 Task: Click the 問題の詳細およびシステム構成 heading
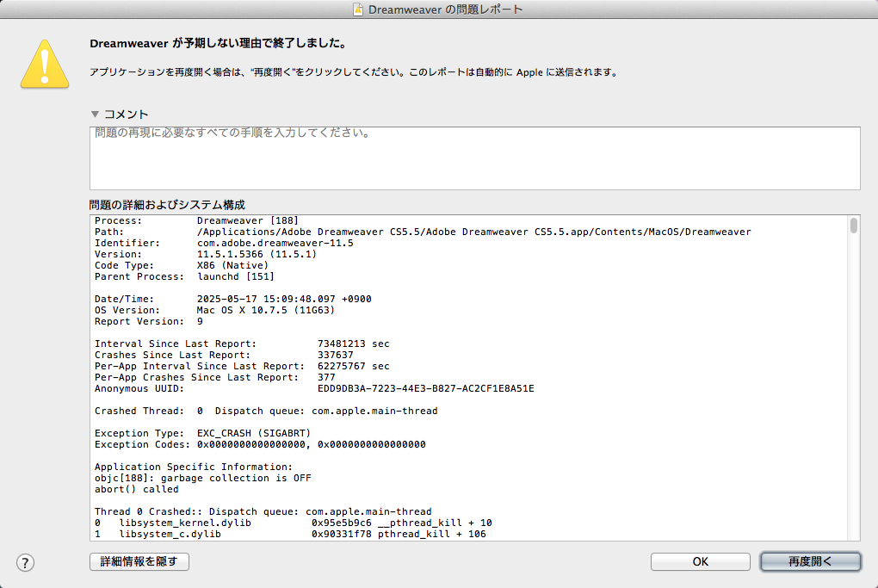(x=168, y=205)
